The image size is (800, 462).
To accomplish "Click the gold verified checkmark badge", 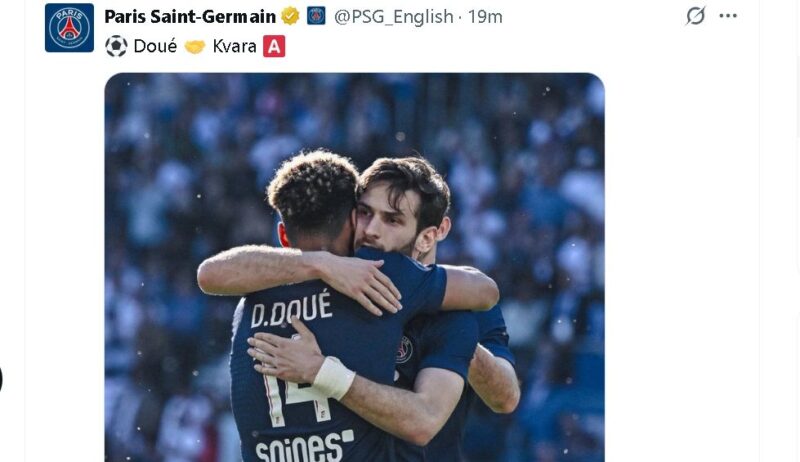I will (x=290, y=16).
